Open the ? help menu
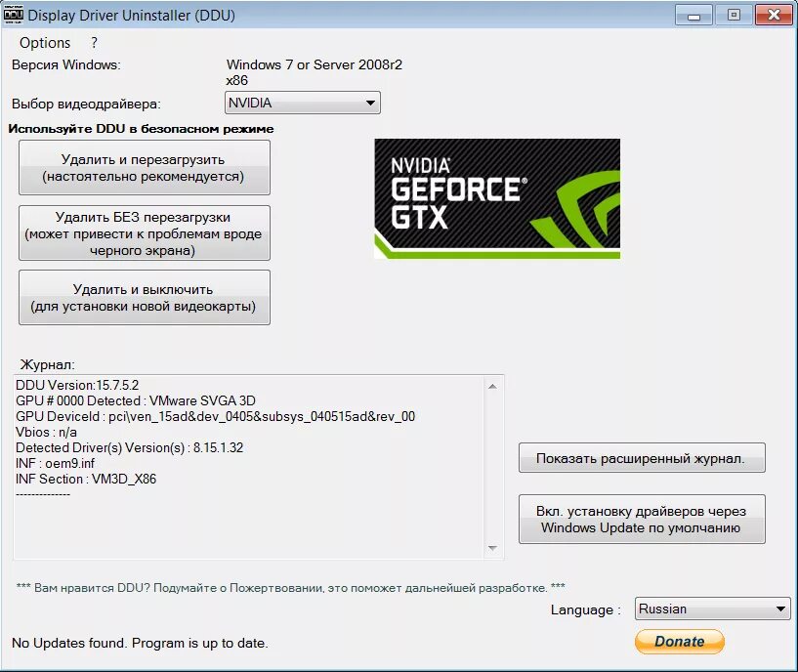 (x=94, y=43)
